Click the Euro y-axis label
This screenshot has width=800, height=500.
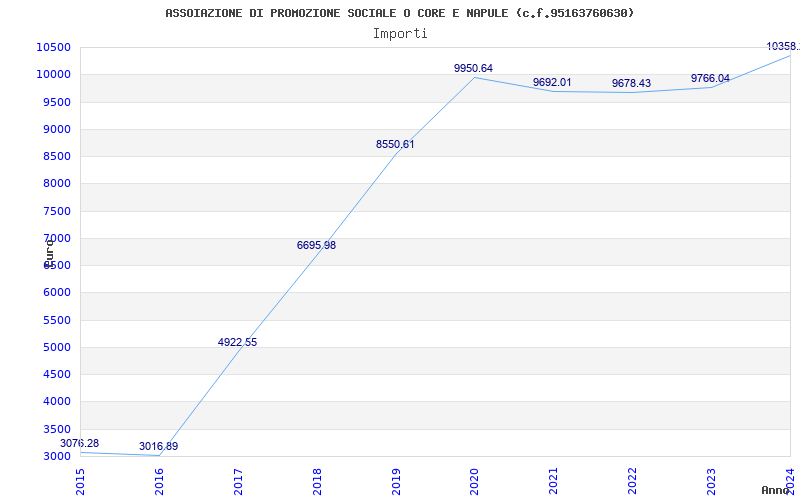click(x=49, y=253)
